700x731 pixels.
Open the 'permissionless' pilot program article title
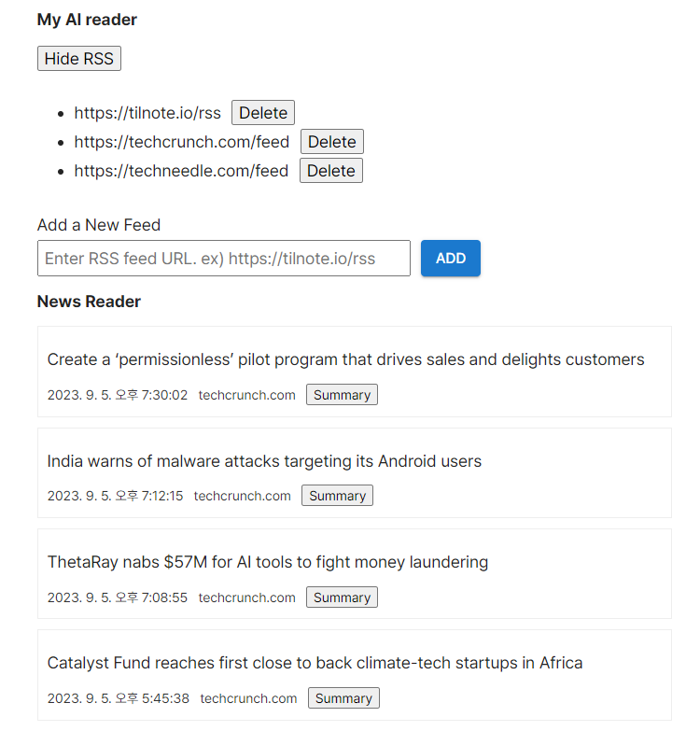pos(345,359)
